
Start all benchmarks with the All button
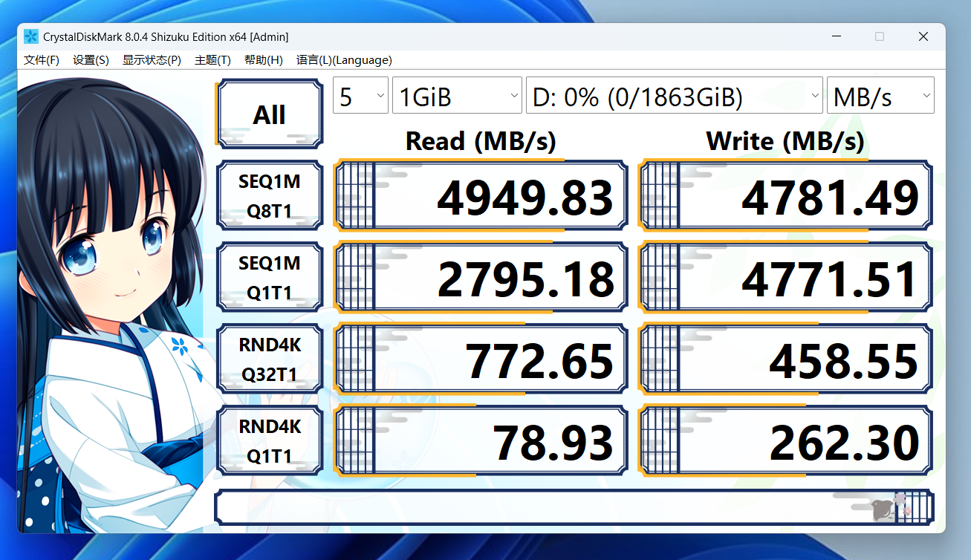[x=270, y=114]
